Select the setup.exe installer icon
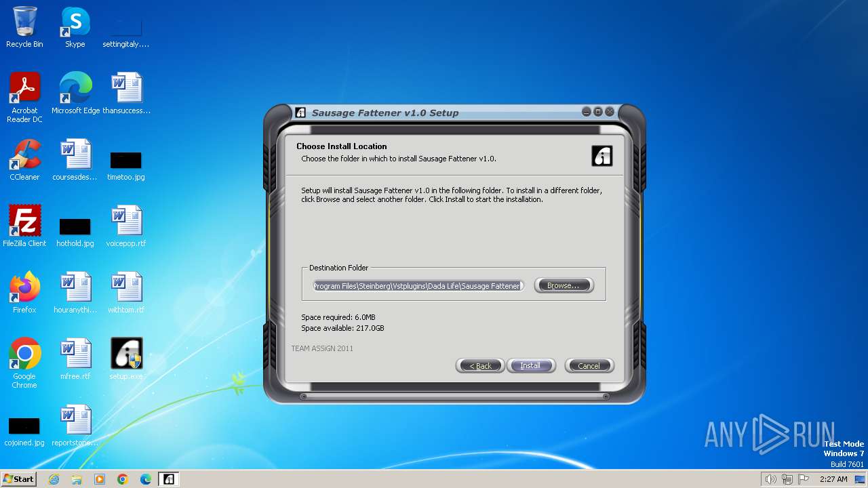The height and width of the screenshot is (488, 868). click(x=126, y=359)
